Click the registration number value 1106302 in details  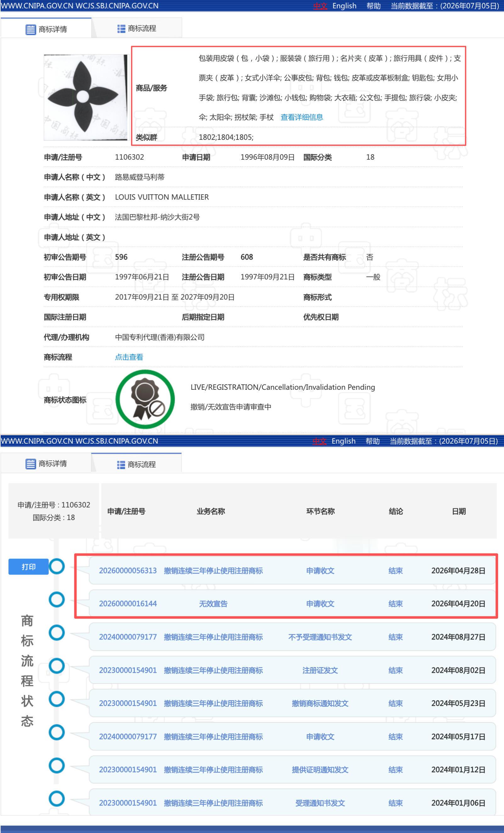coord(129,157)
